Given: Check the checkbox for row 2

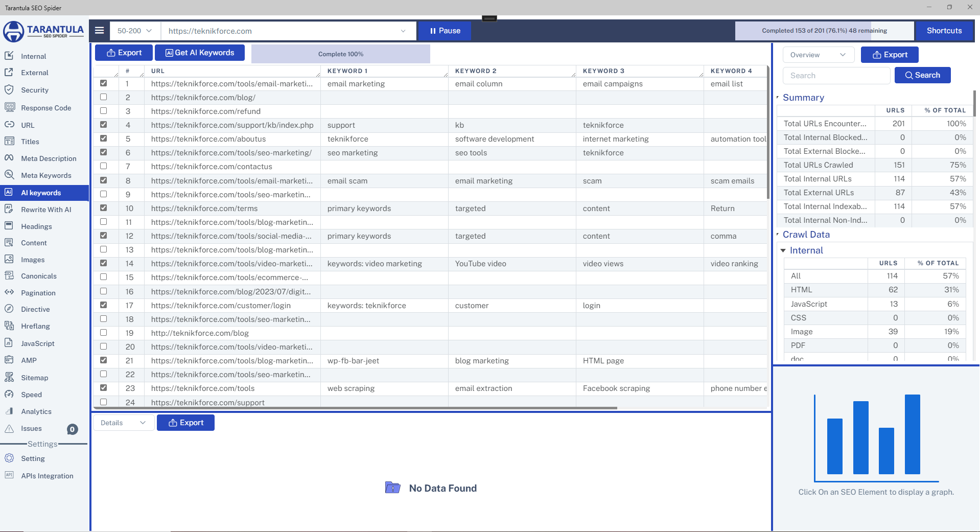Looking at the screenshot, I should [x=104, y=97].
